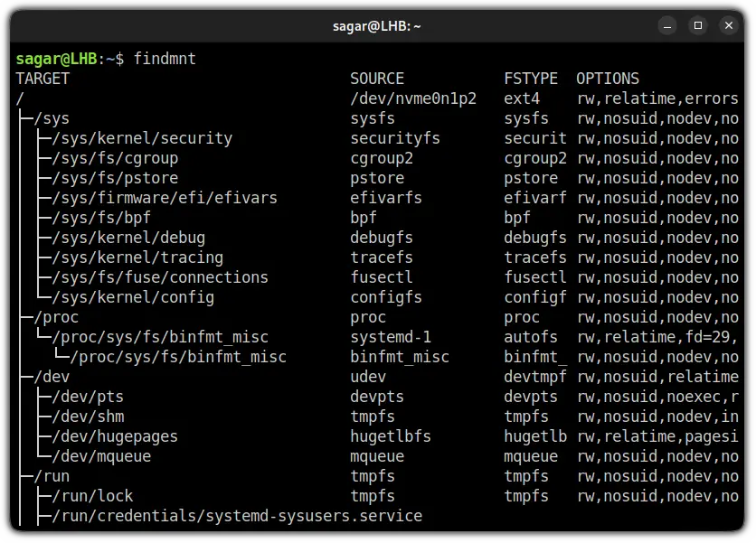Screen dimensions: 756x543
Task: Click the SOURCE column header
Action: pyautogui.click(x=376, y=79)
